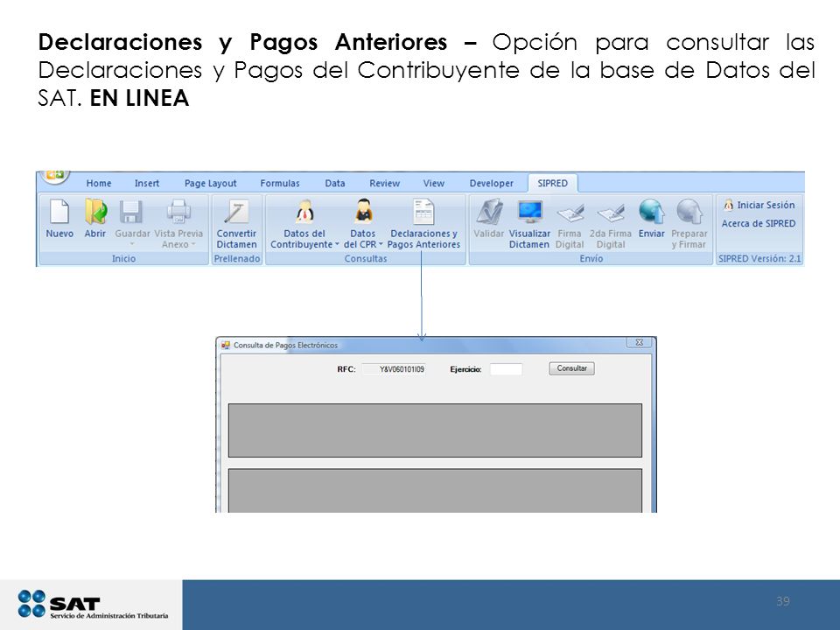Expand the Guardar dropdown arrow
The image size is (840, 630).
[x=132, y=245]
